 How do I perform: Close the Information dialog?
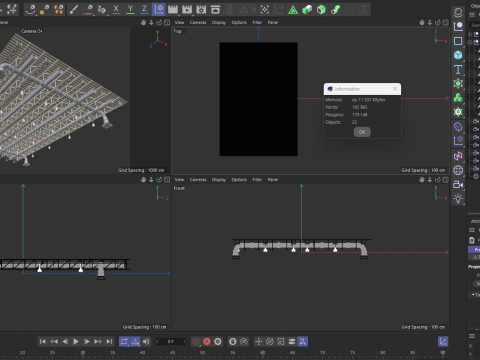pos(395,89)
